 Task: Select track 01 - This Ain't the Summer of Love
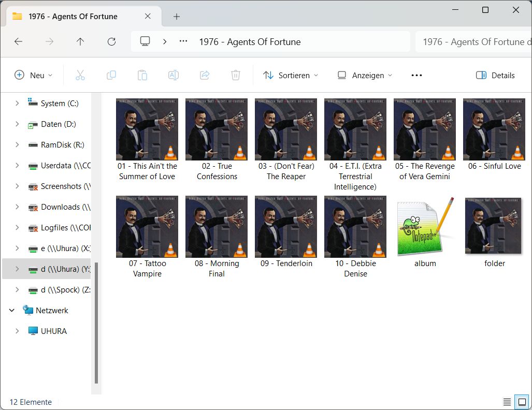(x=147, y=140)
